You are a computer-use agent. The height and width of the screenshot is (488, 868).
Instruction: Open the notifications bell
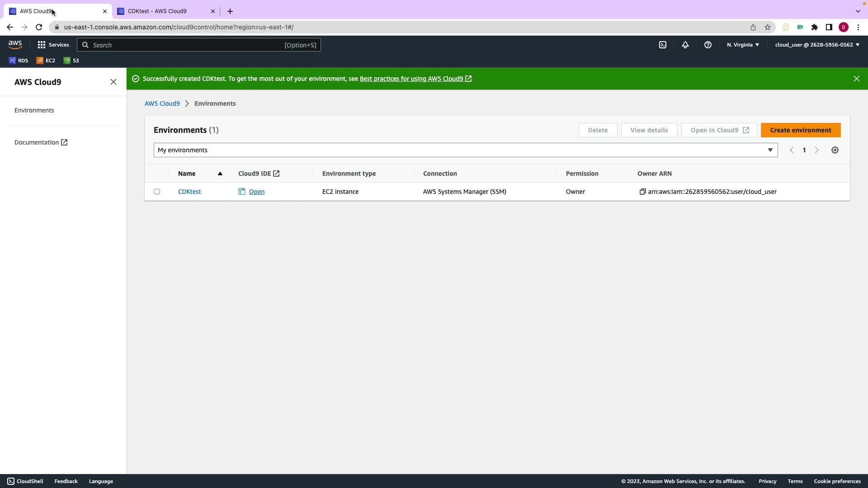[x=685, y=45]
